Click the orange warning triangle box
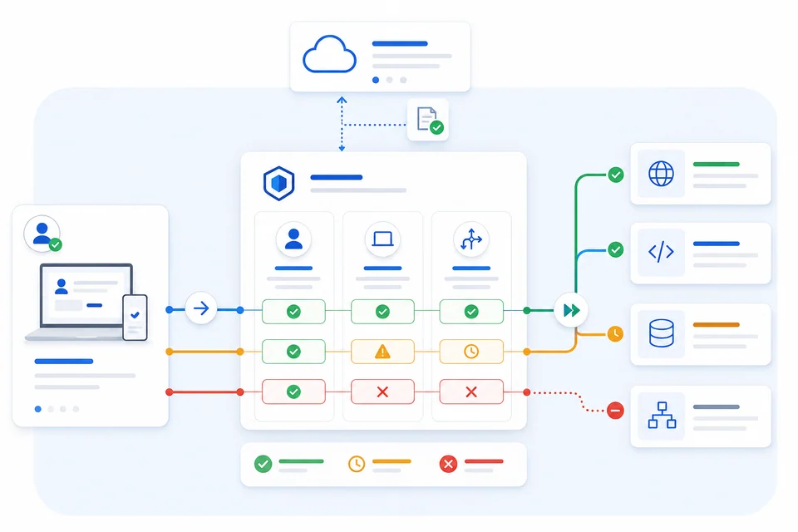 382,352
